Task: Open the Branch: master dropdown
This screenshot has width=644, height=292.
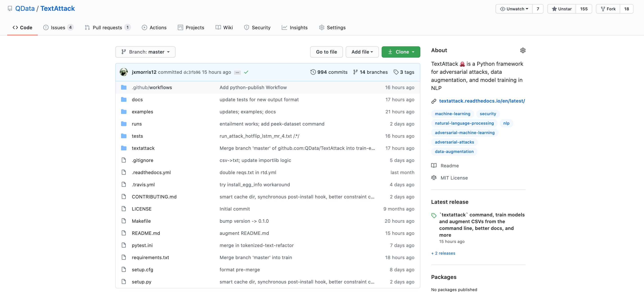Action: click(145, 52)
